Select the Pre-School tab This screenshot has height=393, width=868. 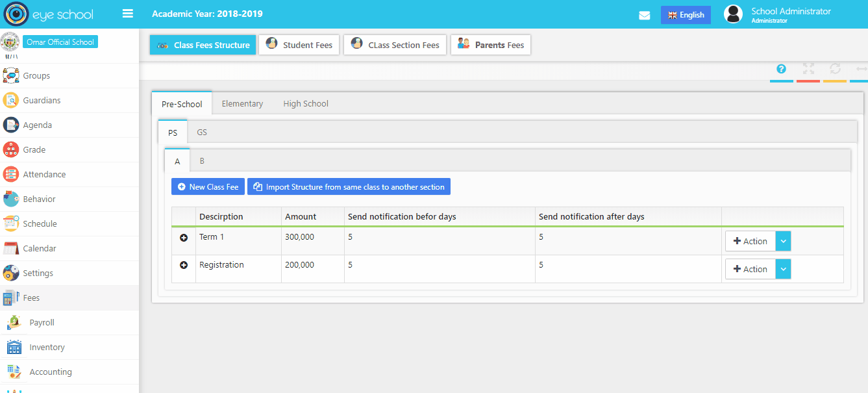182,104
